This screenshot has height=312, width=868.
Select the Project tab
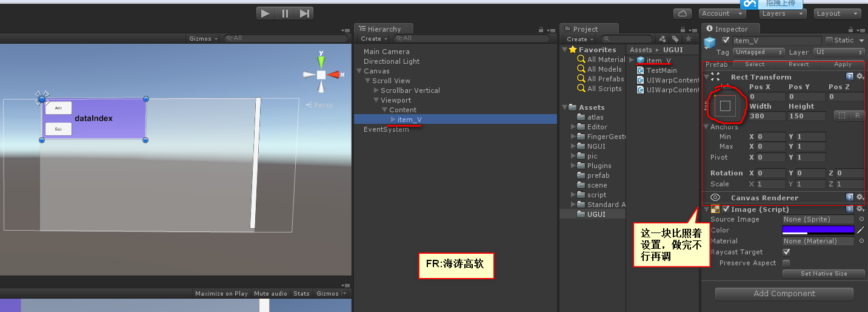point(589,29)
